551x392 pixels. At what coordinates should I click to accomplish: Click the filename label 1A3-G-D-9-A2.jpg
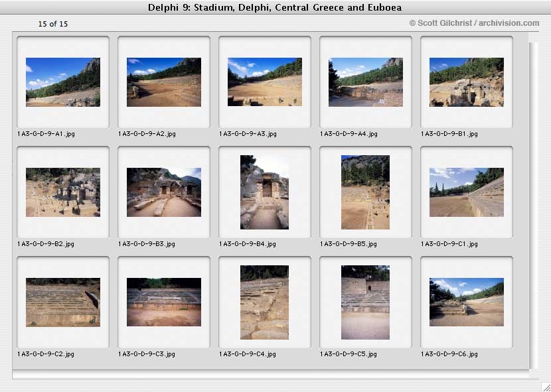coord(147,134)
